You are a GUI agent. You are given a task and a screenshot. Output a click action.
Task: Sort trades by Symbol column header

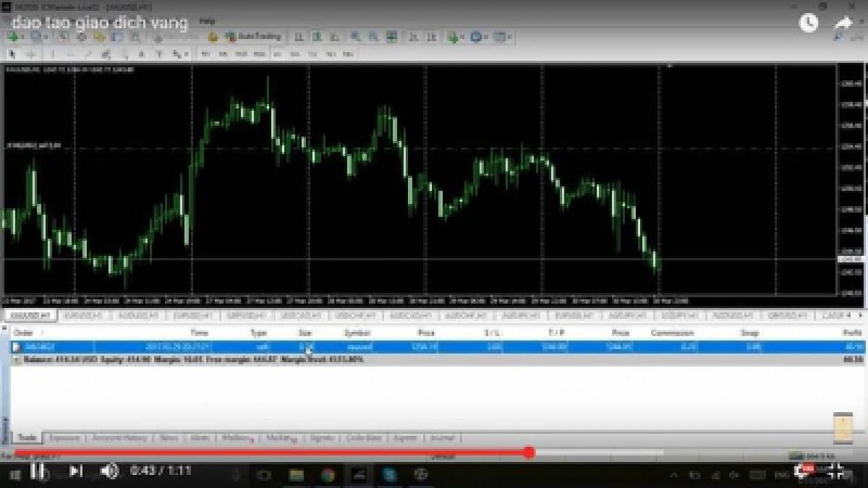[357, 333]
